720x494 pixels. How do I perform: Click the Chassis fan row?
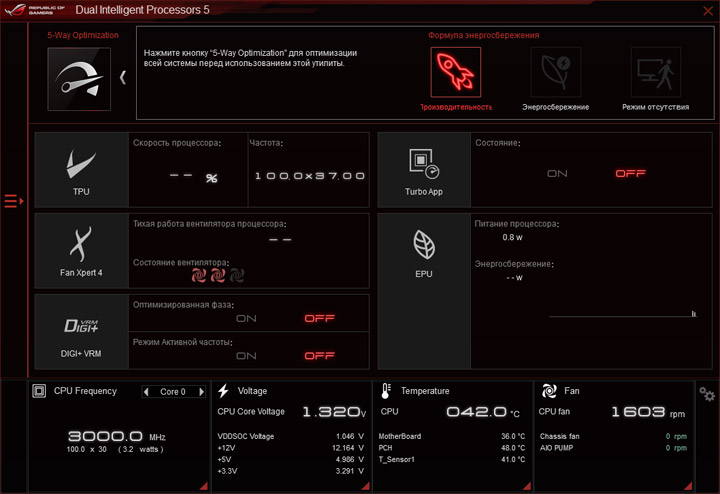coord(613,436)
